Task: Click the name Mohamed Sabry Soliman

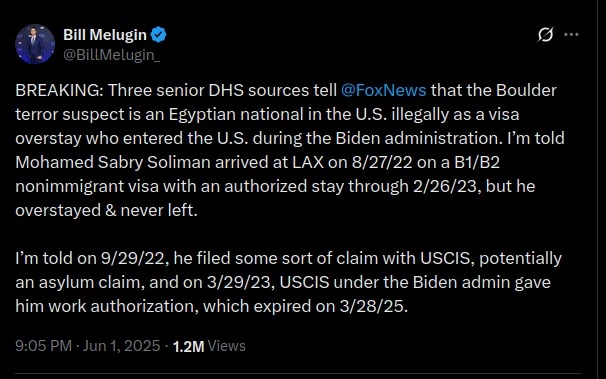Action: click(x=113, y=162)
